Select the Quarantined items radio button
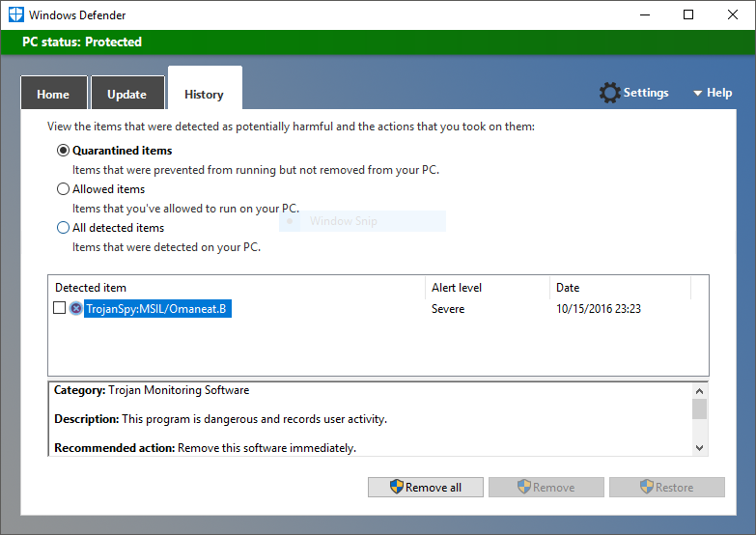Viewport: 756px width, 535px height. 64,151
